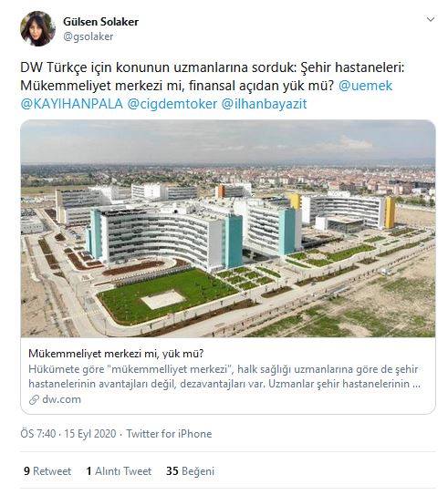The width and height of the screenshot is (448, 495).
Task: Click the link chain icon beside dw.com
Action: [x=34, y=399]
